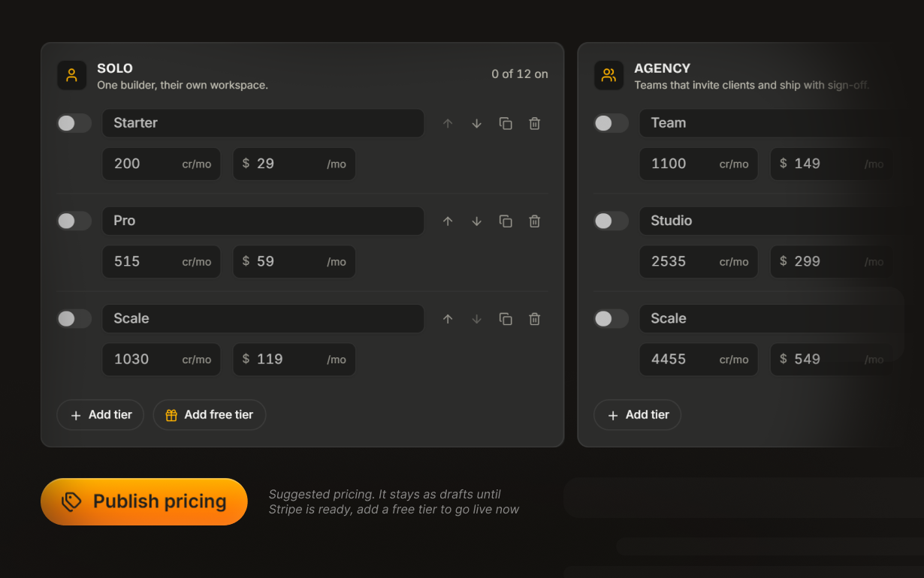Move the Solo Scale tier up
Image resolution: width=924 pixels, height=578 pixels.
(448, 318)
